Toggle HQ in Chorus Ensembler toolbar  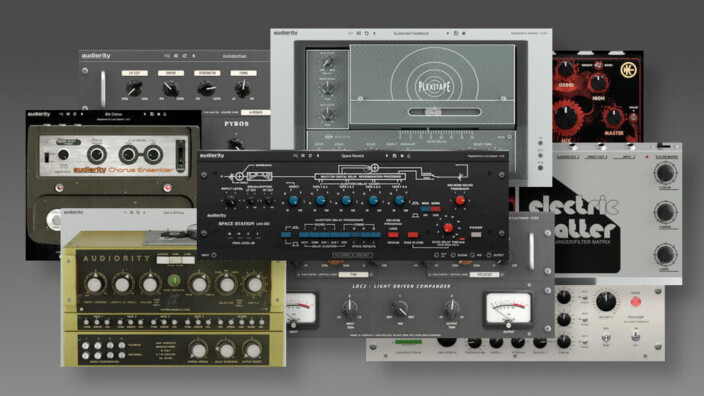click(x=61, y=114)
